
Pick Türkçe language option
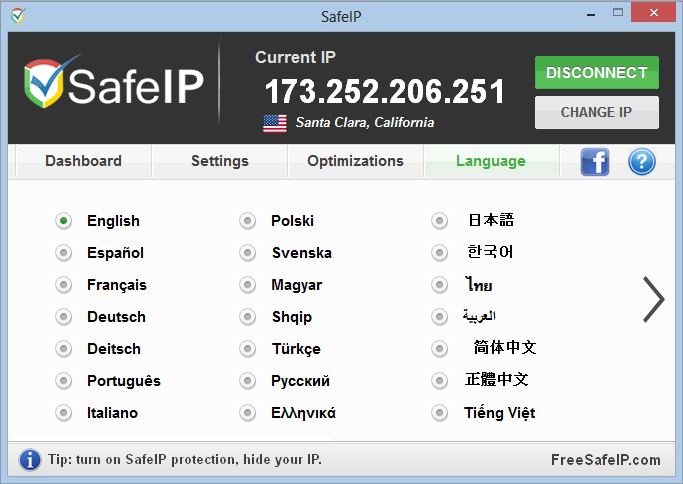(x=247, y=349)
